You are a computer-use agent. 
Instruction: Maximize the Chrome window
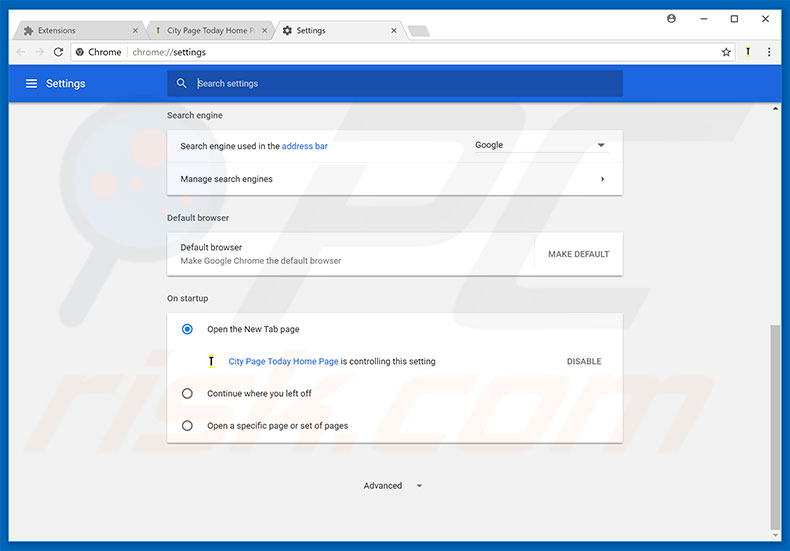tap(734, 19)
